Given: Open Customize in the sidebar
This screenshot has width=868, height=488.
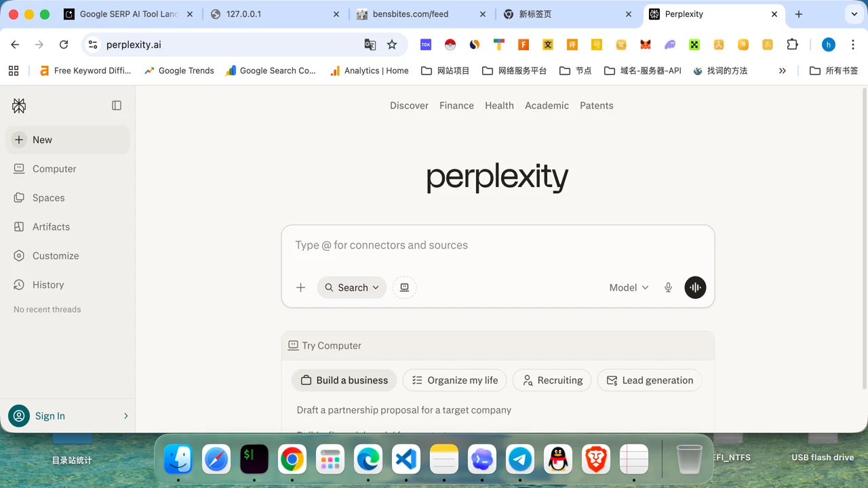Looking at the screenshot, I should (x=68, y=256).
